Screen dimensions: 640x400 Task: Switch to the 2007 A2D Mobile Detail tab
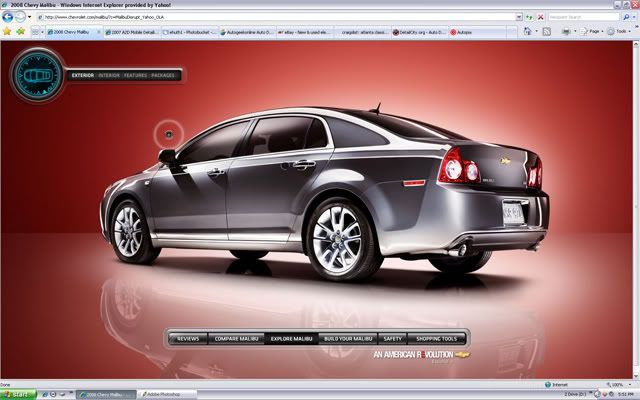[131, 32]
